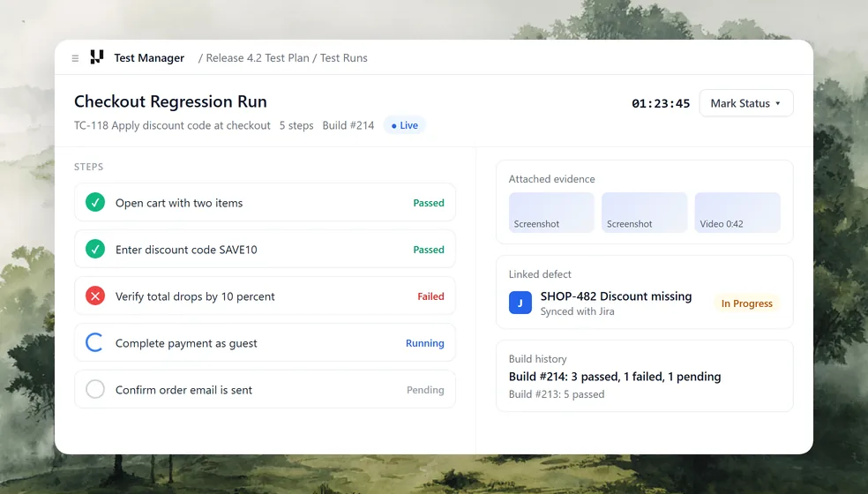Click Build #213: 5 passed entry
This screenshot has width=868, height=494.
tap(557, 394)
